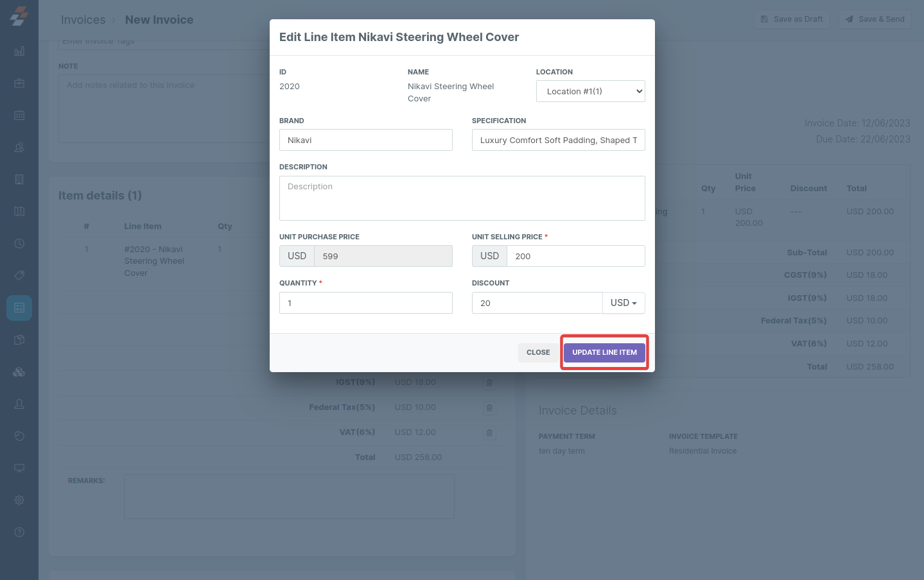
Task: Click the Save & Send button
Action: coord(875,19)
